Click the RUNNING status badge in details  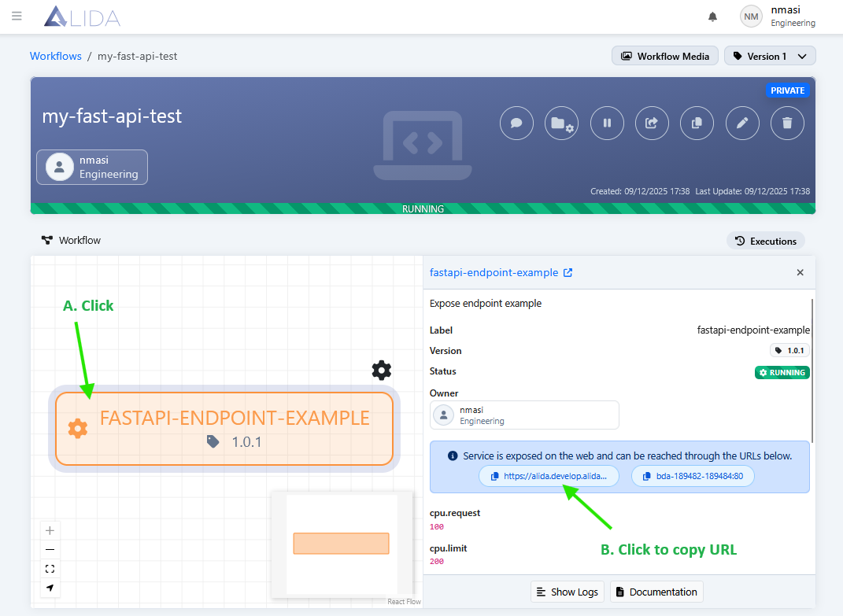(x=782, y=372)
